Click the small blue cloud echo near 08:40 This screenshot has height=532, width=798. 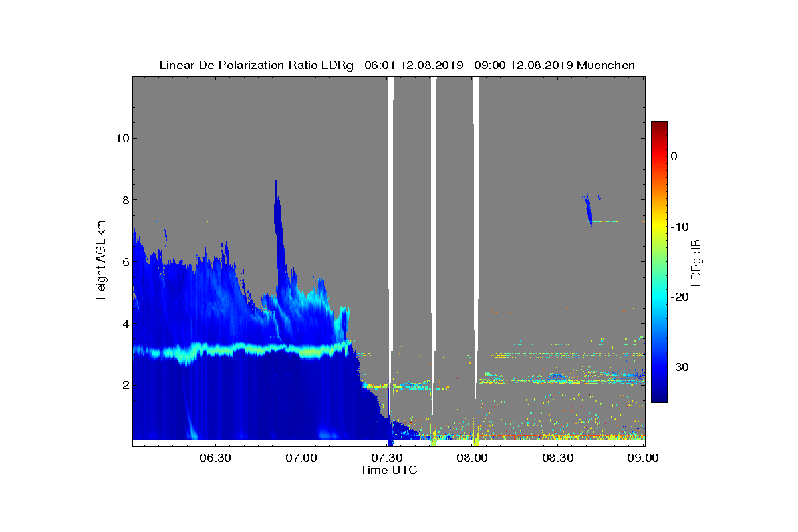click(589, 209)
